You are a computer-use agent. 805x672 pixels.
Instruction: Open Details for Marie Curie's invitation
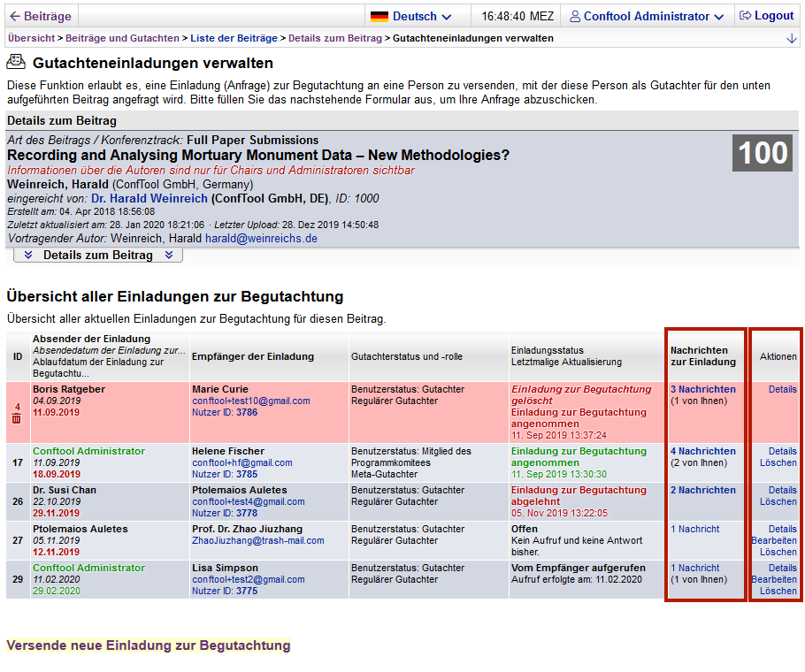782,389
